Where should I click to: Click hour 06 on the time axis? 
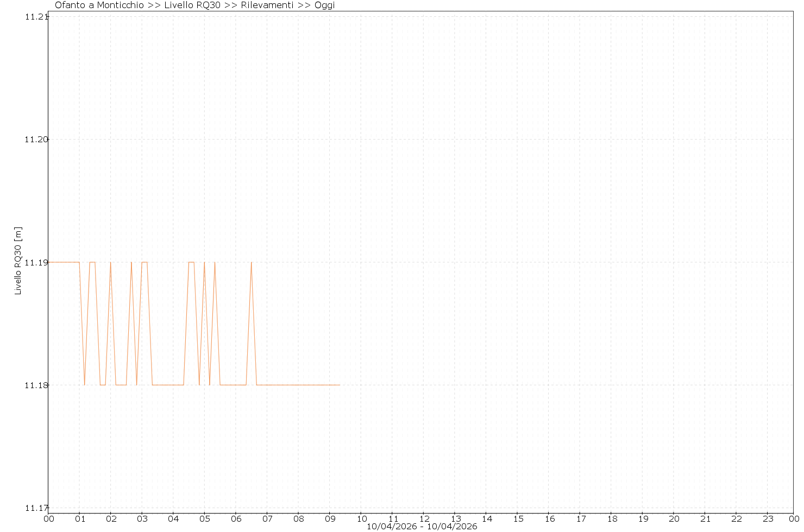(x=236, y=519)
